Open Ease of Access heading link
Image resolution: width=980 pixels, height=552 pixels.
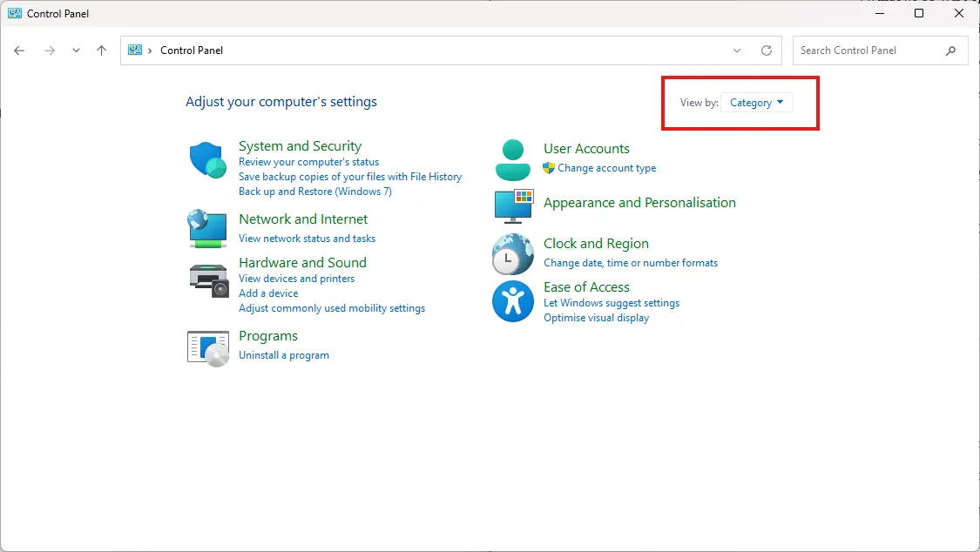click(586, 287)
